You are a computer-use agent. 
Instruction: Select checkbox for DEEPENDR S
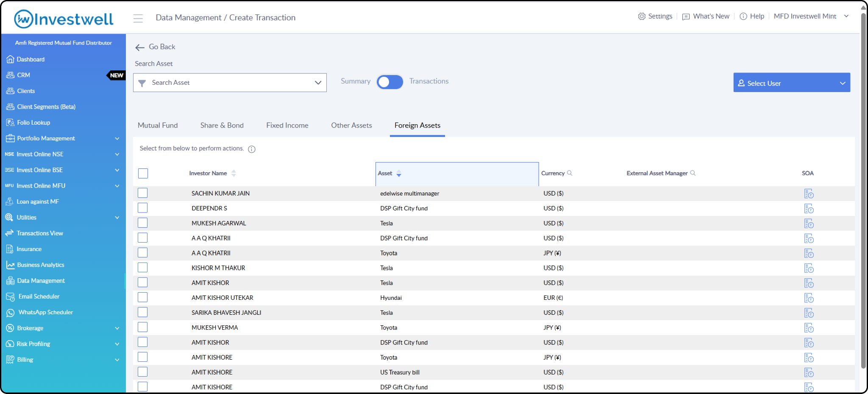(143, 208)
